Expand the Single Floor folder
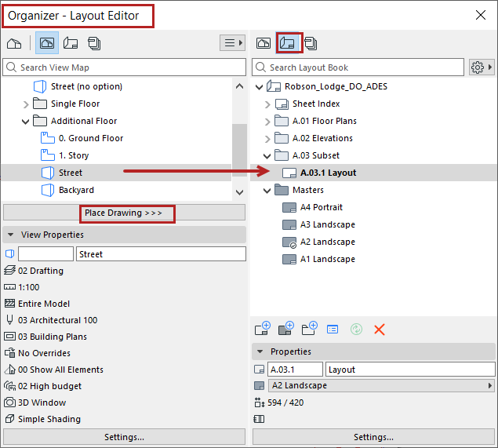This screenshot has height=448, width=498. pyautogui.click(x=26, y=104)
